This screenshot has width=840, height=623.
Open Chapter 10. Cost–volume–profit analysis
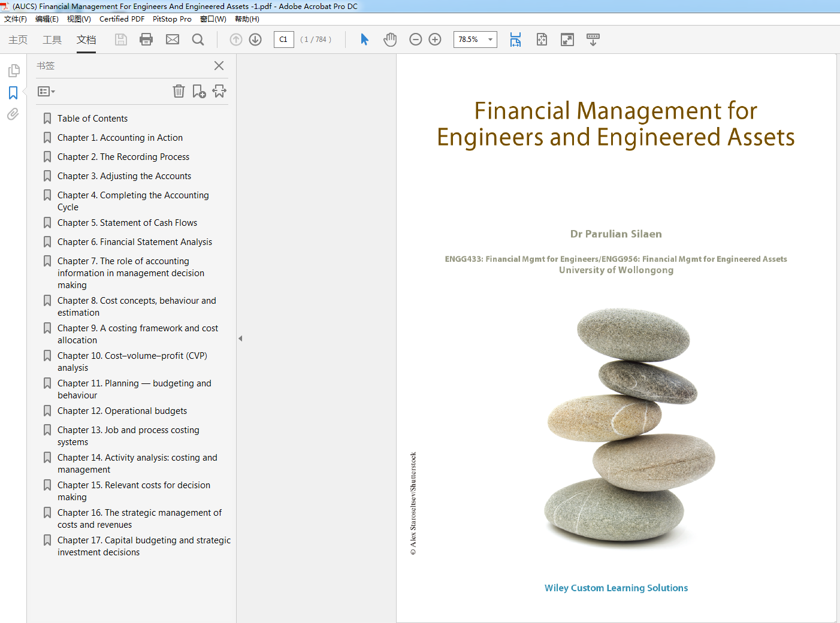pyautogui.click(x=132, y=362)
